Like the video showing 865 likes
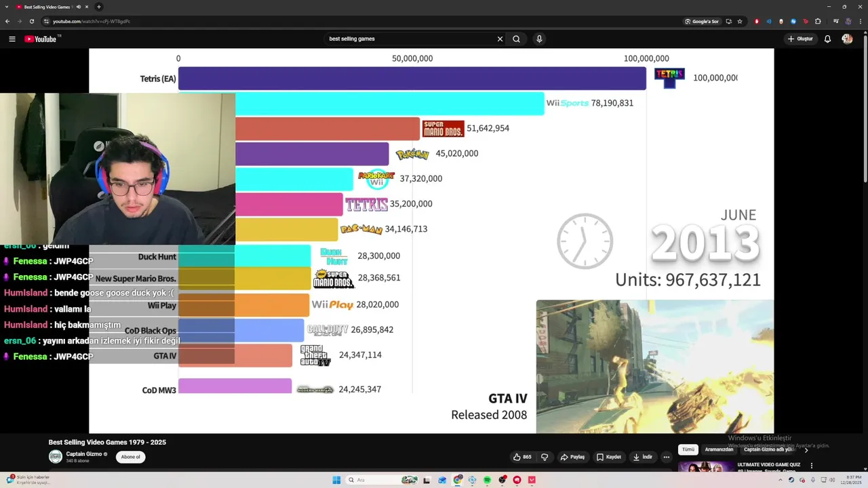 (x=522, y=457)
